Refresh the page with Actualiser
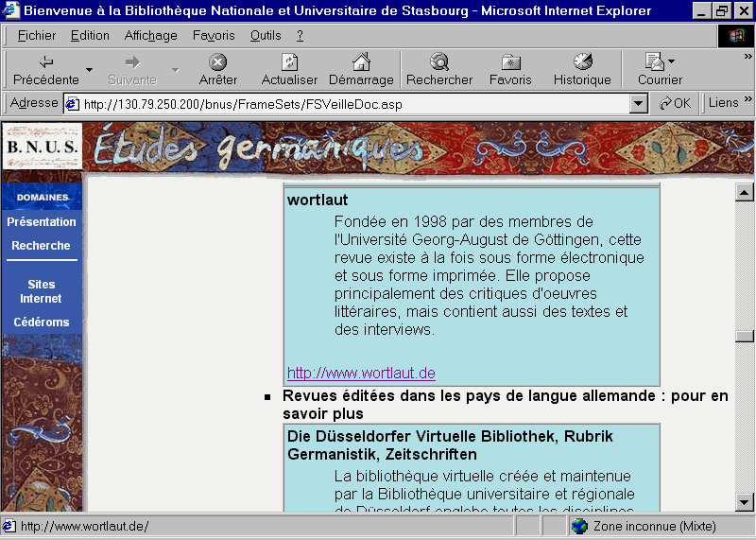 289,70
